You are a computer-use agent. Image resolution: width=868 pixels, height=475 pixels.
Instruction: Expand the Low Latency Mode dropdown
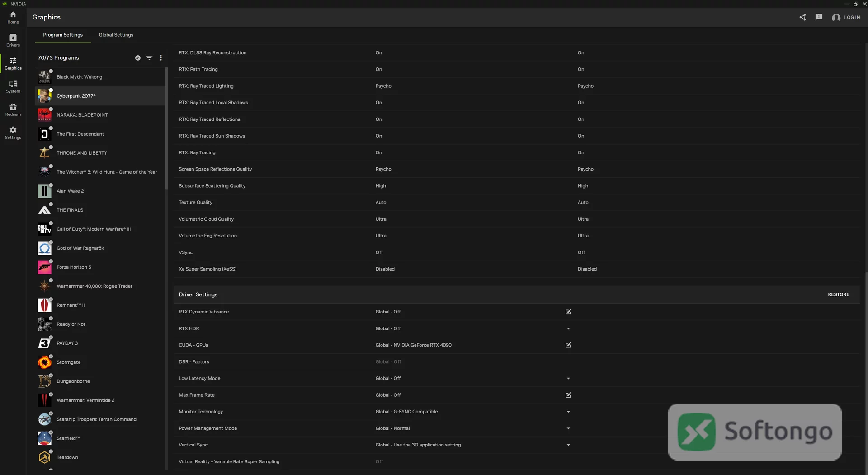click(x=568, y=378)
